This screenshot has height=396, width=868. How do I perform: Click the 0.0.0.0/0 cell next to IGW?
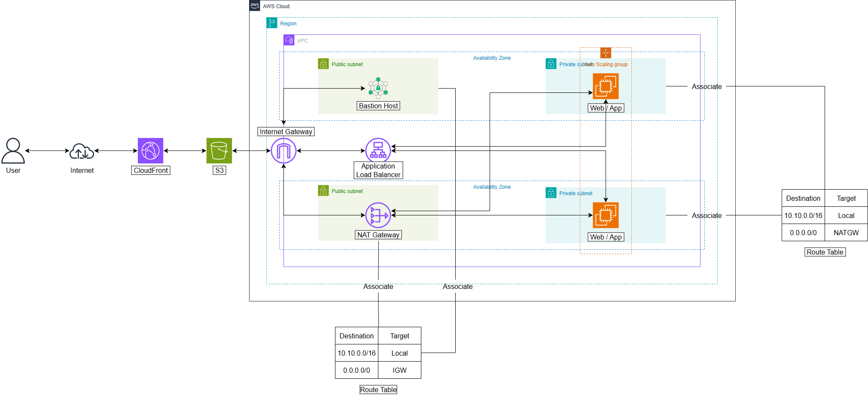(x=356, y=370)
